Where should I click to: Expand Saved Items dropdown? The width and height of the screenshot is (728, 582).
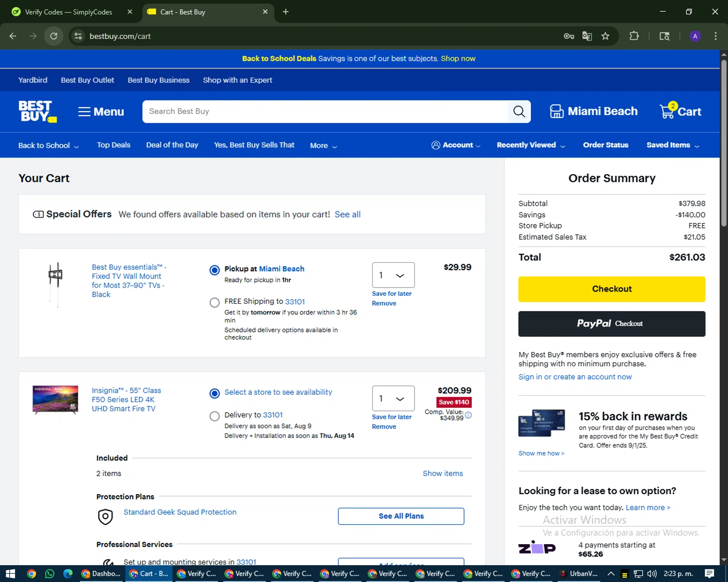pyautogui.click(x=673, y=145)
